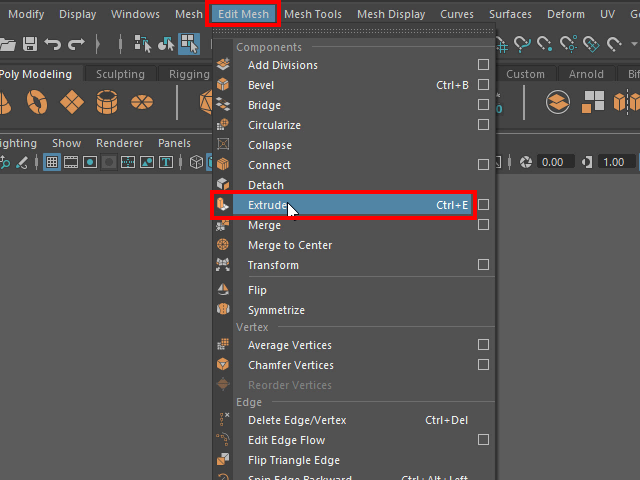Select the polygon plane shelf icon
This screenshot has height=480, width=640.
click(x=72, y=102)
